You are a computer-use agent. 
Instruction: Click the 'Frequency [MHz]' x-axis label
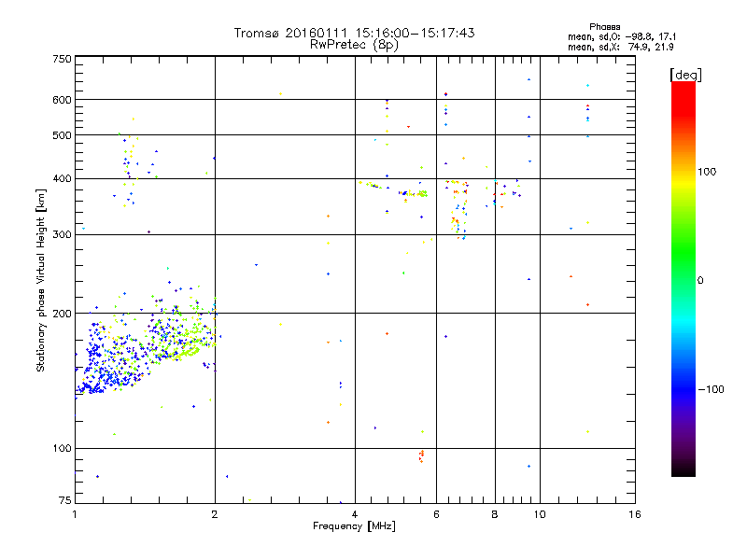(354, 526)
